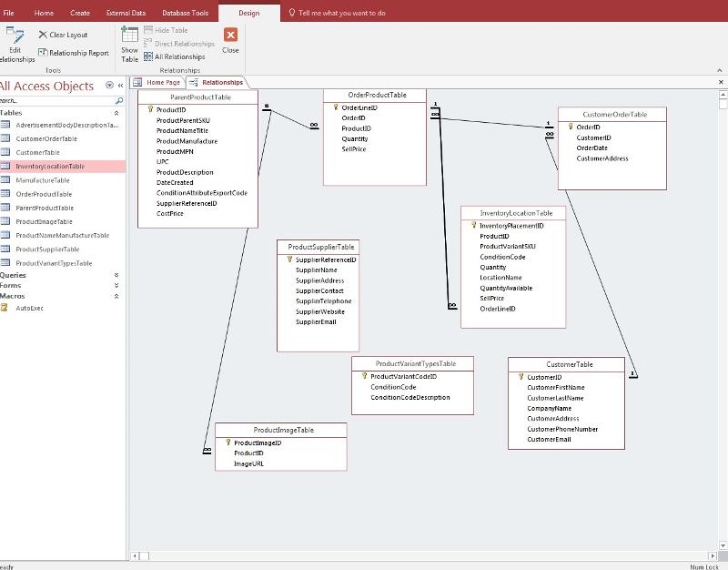The height and width of the screenshot is (570, 728).
Task: Expand the Queries group
Action: tap(116, 275)
